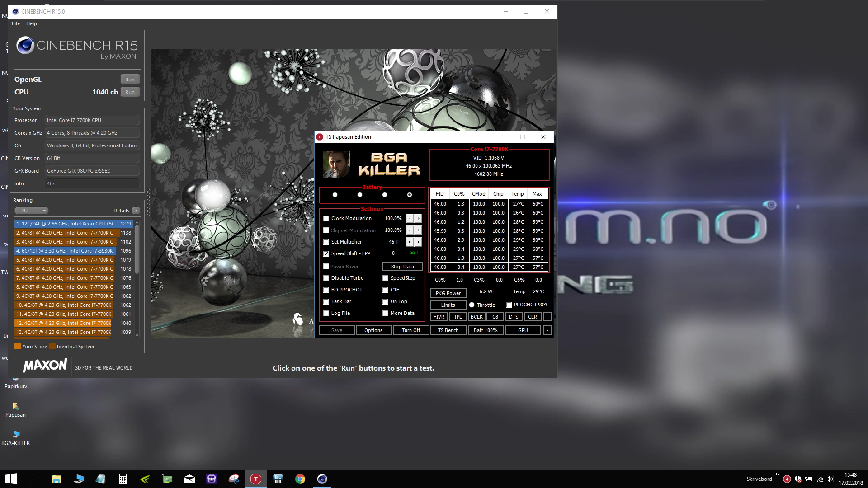Viewport: 868px width, 488px height.
Task: Increase the Clock Modulation percentage
Action: 418,219
